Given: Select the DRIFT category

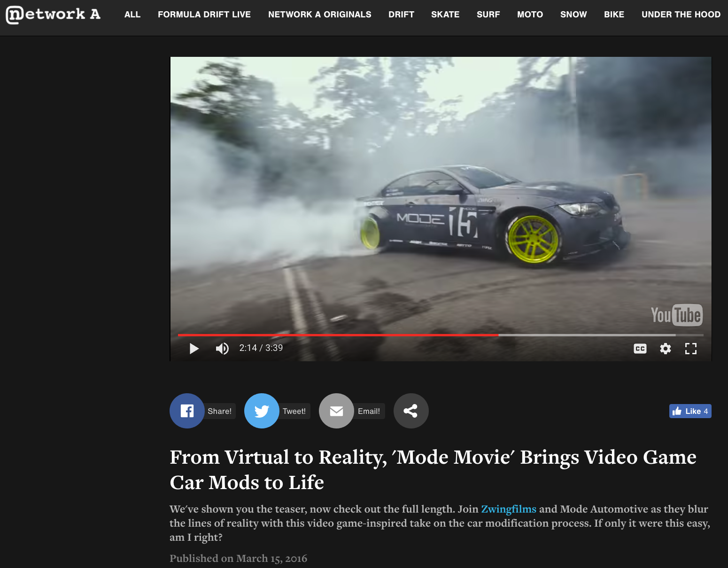Looking at the screenshot, I should (x=401, y=15).
